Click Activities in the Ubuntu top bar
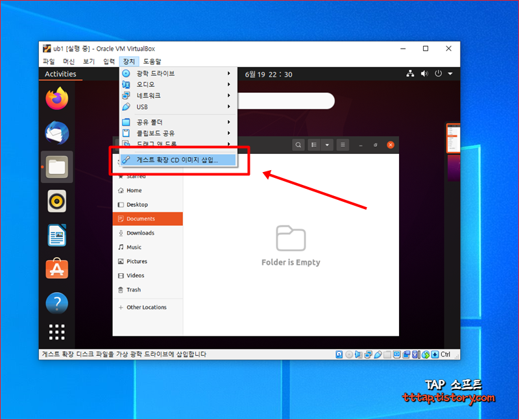 (x=60, y=74)
